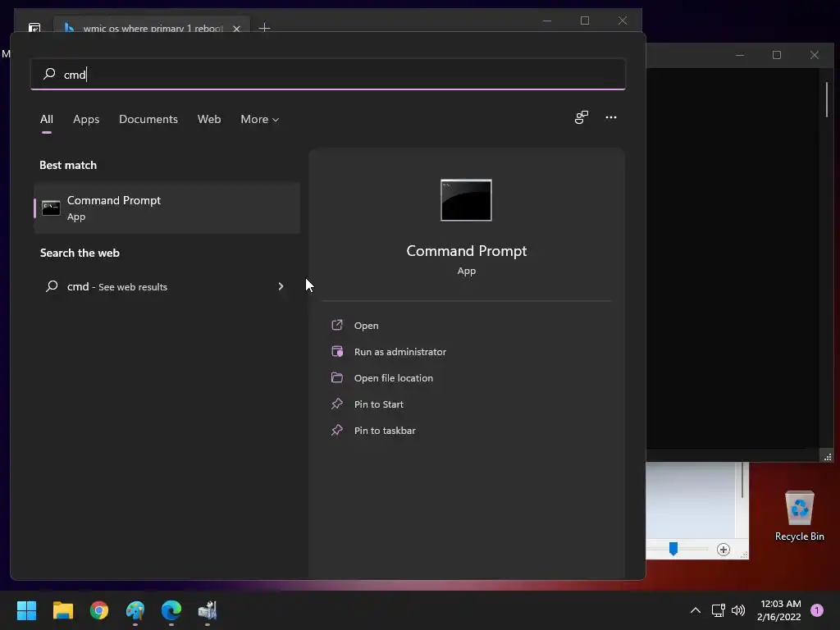
Task: Open search options ellipsis menu
Action: (x=610, y=117)
